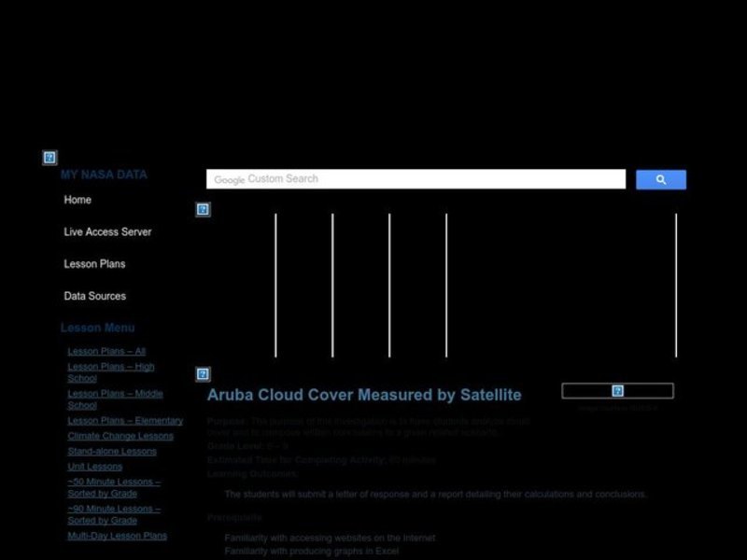This screenshot has width=747, height=560.
Task: Open the Home navigation item
Action: coord(78,199)
